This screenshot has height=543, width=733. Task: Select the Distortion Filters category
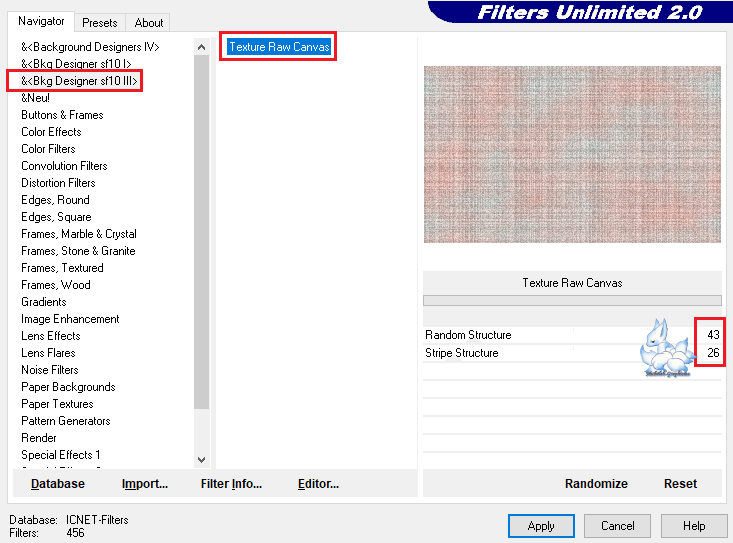[x=58, y=183]
